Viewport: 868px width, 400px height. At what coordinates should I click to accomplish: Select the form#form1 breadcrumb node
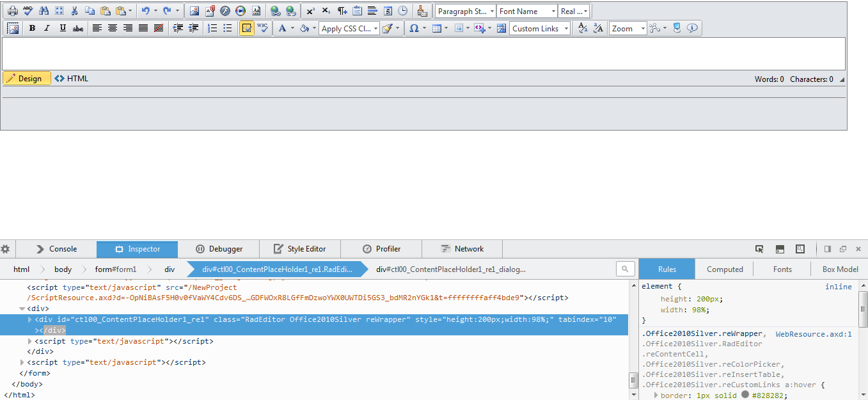pos(116,269)
